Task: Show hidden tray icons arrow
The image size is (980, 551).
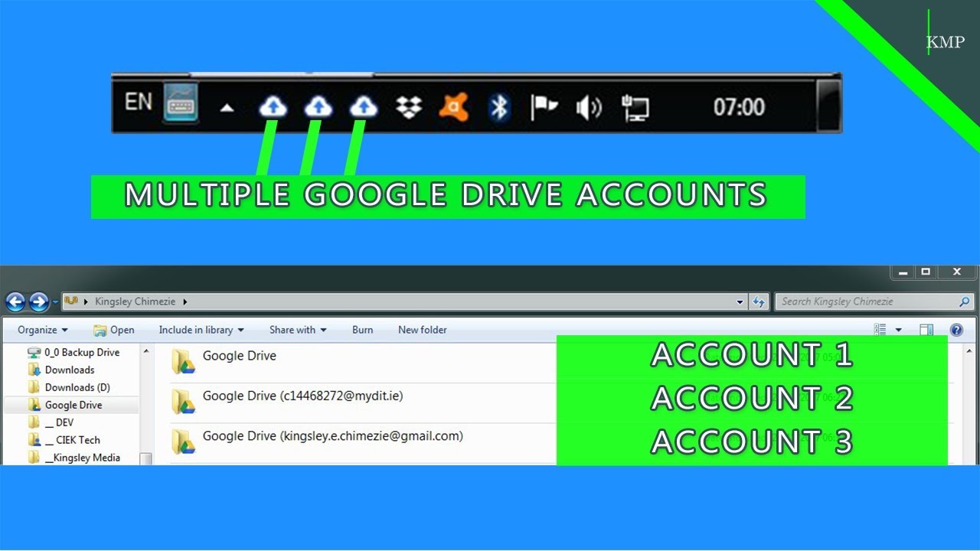Action: tap(227, 109)
